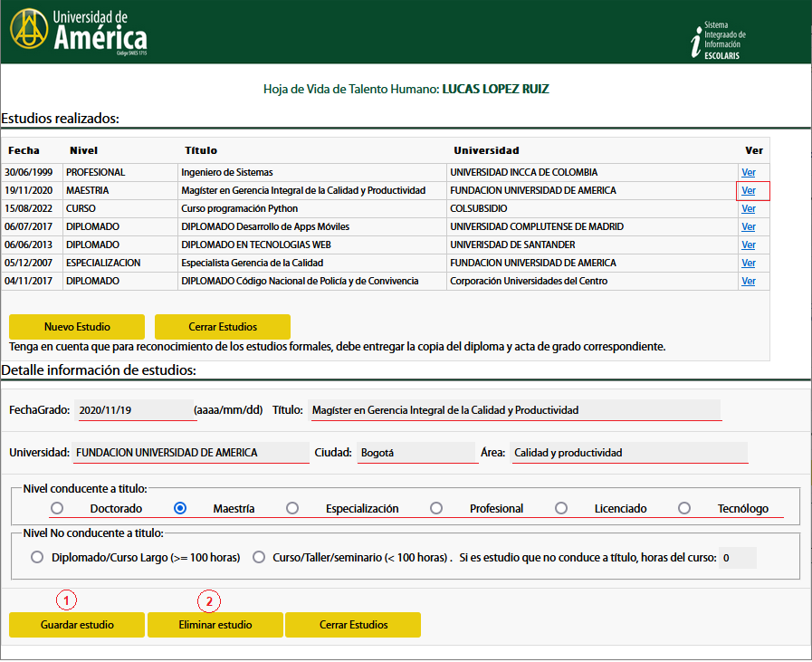Click the date cell 06/06/2013
Image resolution: width=812 pixels, height=662 pixels.
pyautogui.click(x=32, y=245)
